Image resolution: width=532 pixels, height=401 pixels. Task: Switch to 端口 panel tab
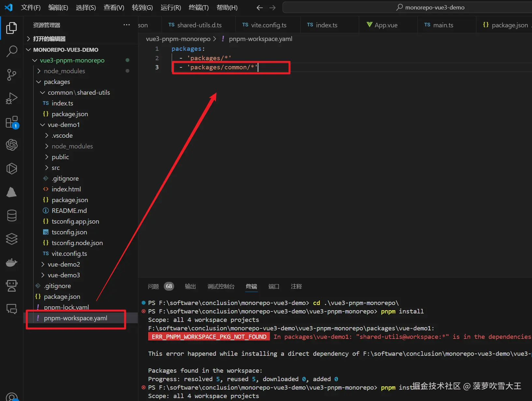pos(274,286)
